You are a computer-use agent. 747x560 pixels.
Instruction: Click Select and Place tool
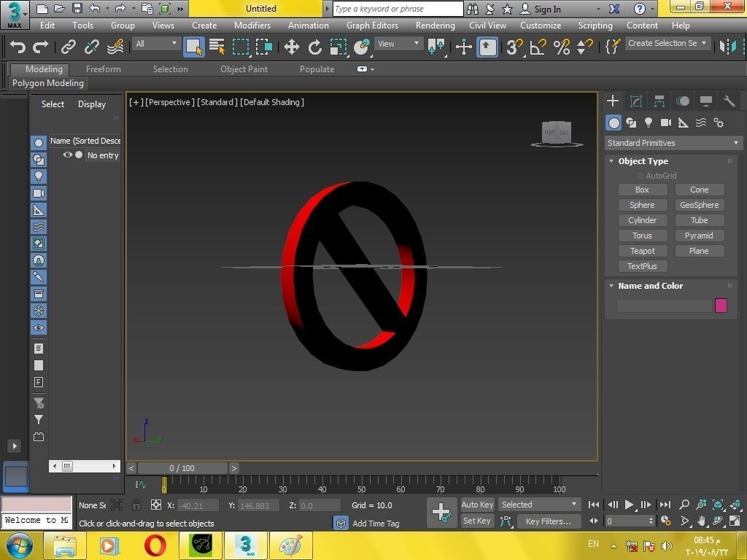point(362,47)
